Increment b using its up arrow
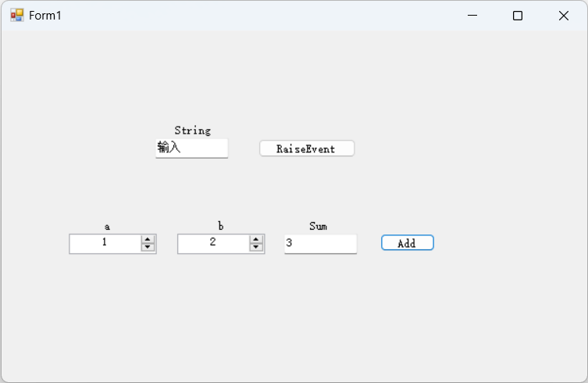Image resolution: width=588 pixels, height=383 pixels. pos(256,239)
